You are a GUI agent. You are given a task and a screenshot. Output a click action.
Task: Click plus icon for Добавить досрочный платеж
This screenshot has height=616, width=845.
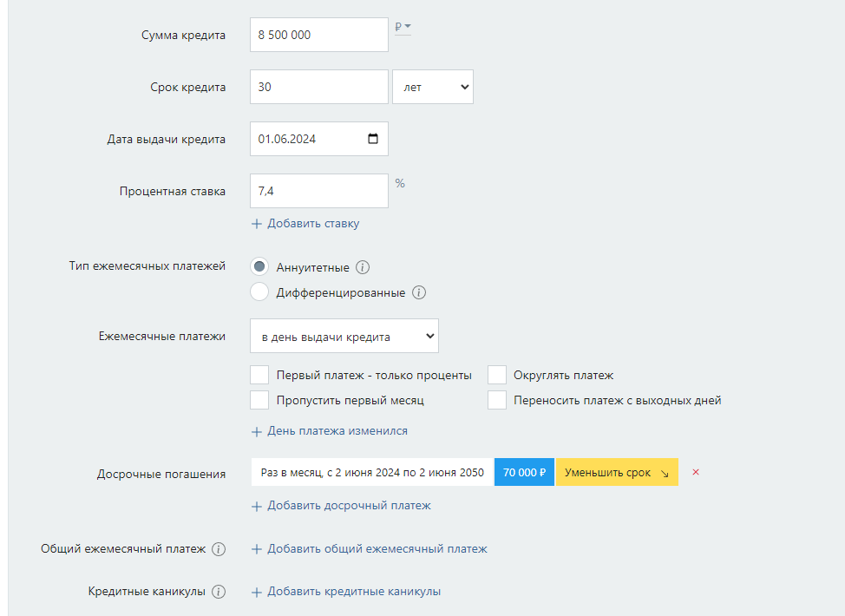[256, 506]
